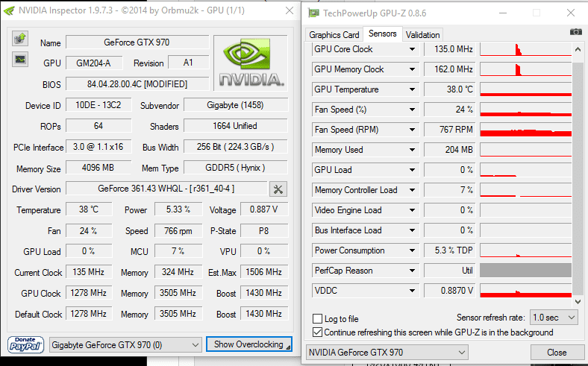Click the sensor list scroll up arrow

tap(578, 49)
